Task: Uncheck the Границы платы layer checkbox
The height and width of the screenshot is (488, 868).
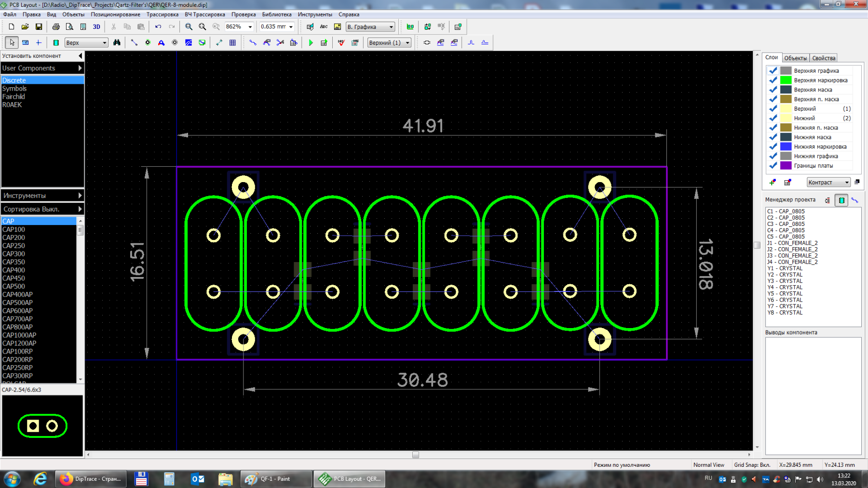Action: pyautogui.click(x=773, y=166)
